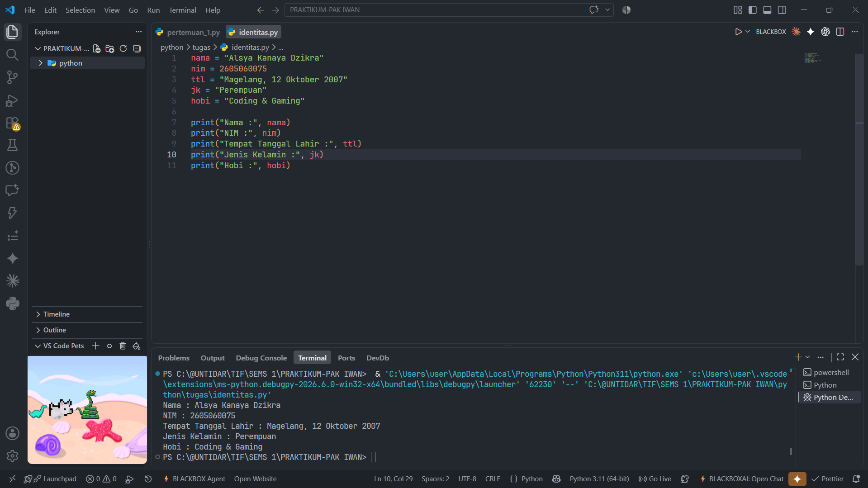
Task: Open the File menu
Action: click(30, 10)
